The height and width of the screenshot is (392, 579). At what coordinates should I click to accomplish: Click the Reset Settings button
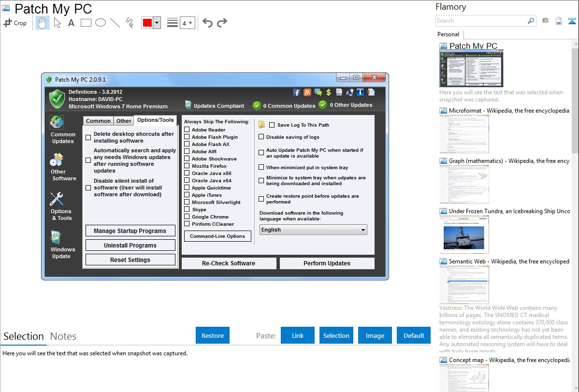click(x=130, y=260)
